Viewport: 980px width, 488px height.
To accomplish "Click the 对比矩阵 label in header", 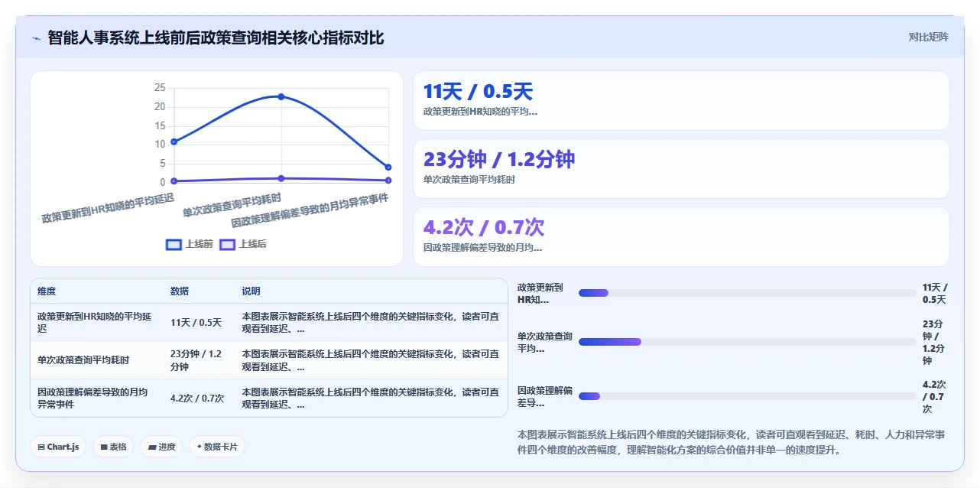I will pyautogui.click(x=928, y=37).
